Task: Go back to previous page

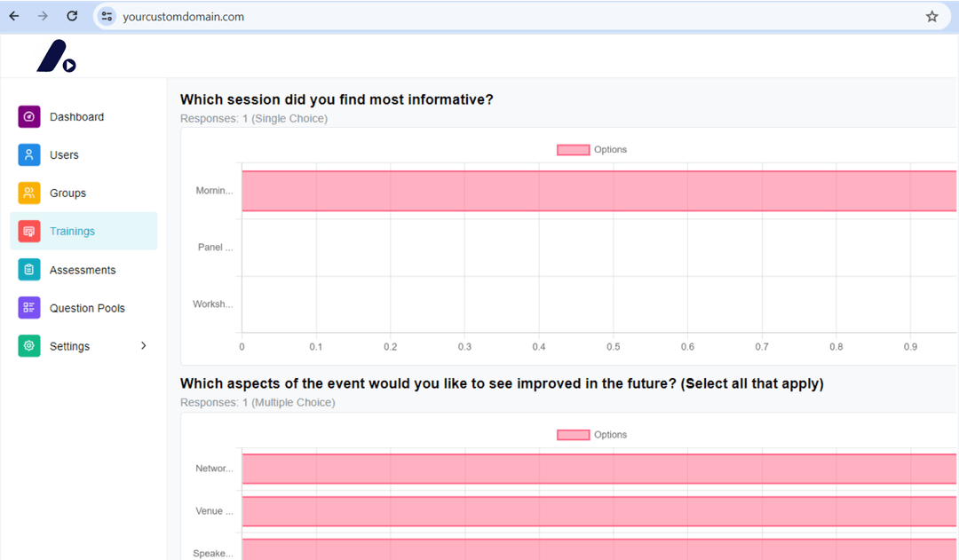Action: pos(14,16)
